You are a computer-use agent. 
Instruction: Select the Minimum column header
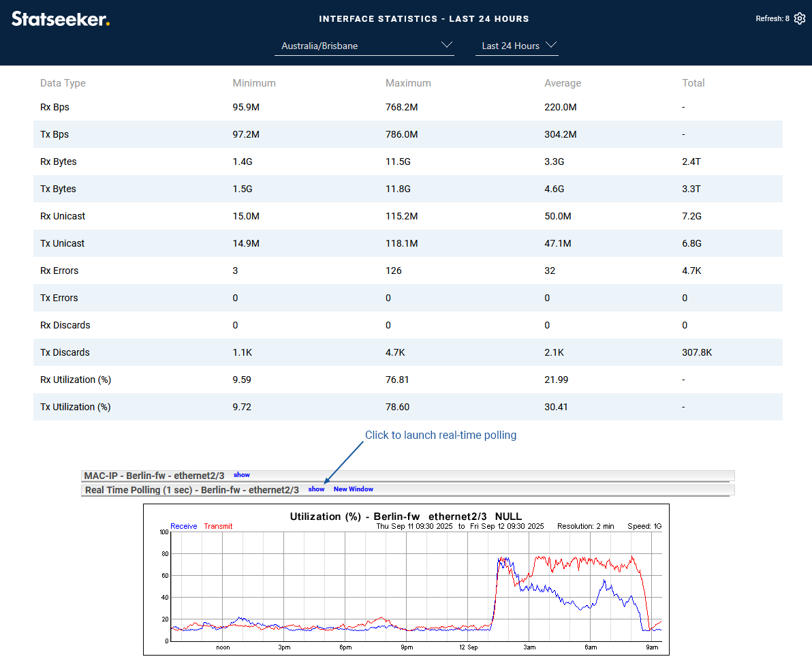tap(254, 83)
